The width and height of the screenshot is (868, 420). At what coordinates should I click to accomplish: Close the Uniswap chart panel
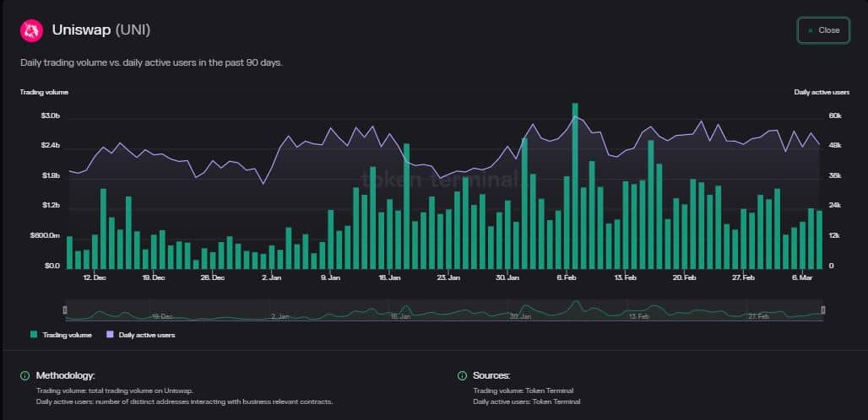824,30
